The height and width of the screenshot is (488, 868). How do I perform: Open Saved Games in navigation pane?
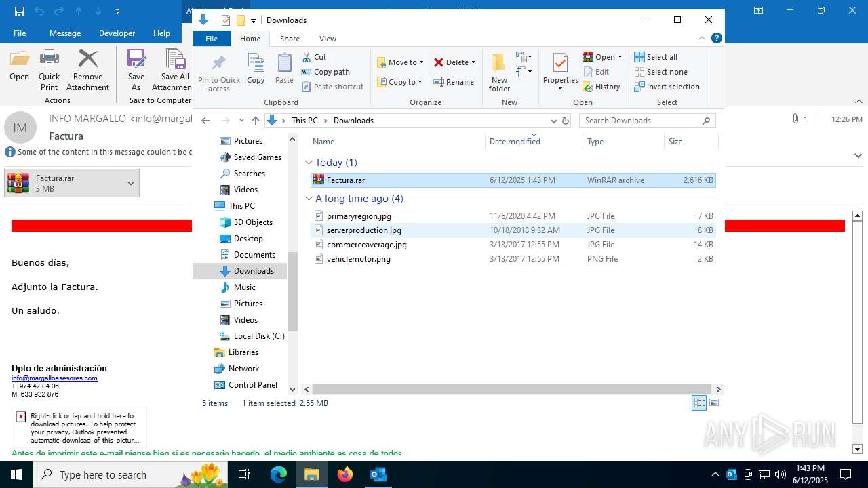click(257, 157)
